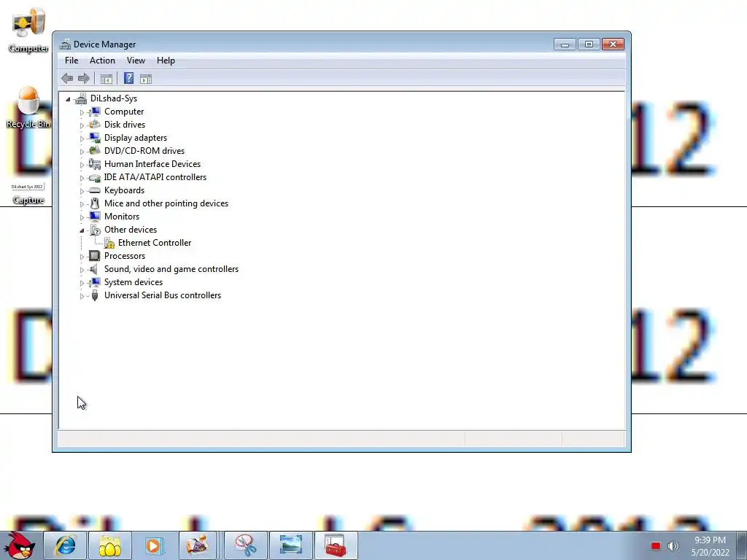Open the View menu
This screenshot has height=560, width=747.
pos(136,61)
